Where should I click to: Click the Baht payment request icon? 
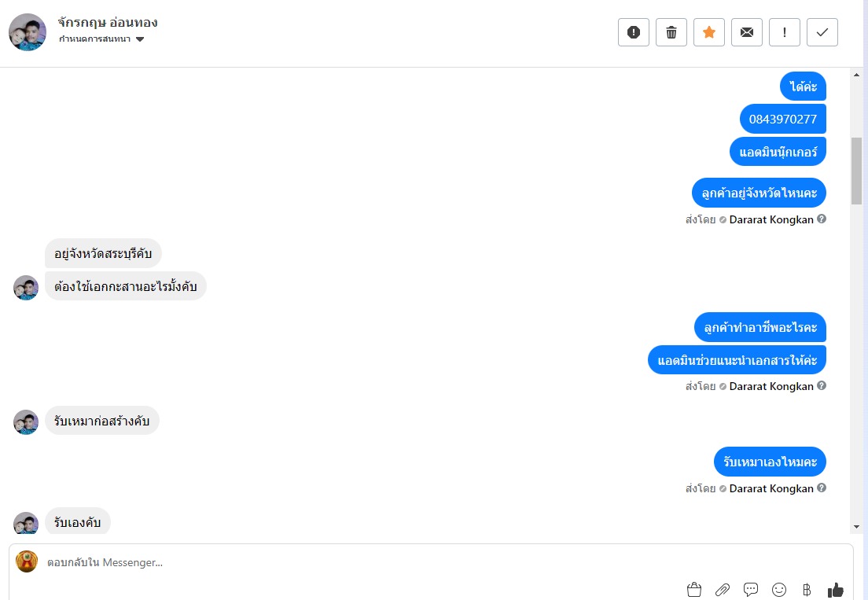[x=807, y=589]
